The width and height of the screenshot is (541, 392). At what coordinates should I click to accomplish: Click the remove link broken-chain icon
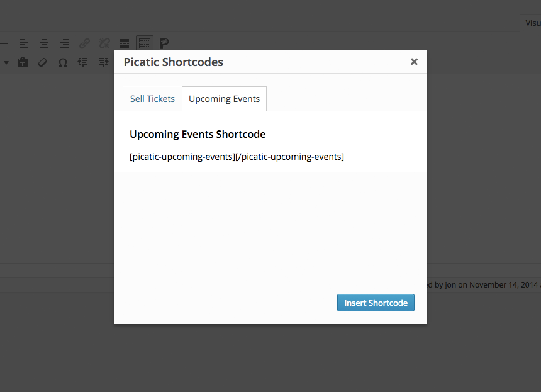(x=104, y=43)
